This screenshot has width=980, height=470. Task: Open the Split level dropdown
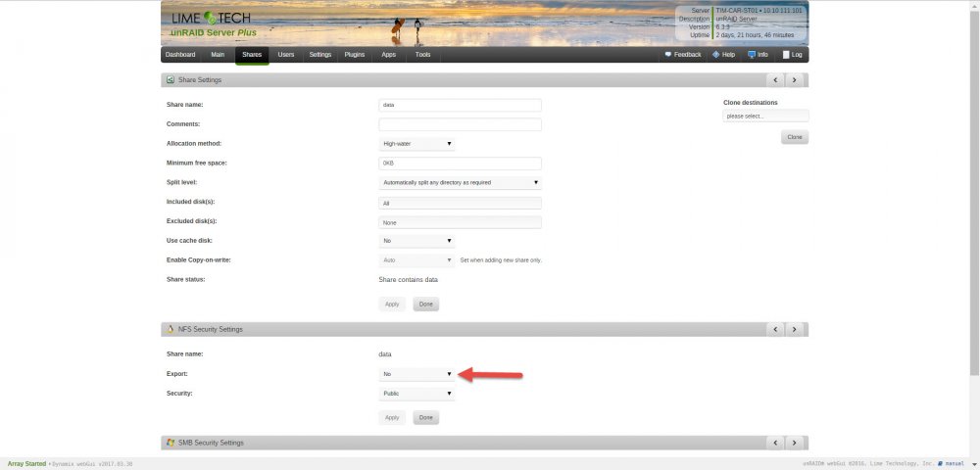(x=460, y=182)
